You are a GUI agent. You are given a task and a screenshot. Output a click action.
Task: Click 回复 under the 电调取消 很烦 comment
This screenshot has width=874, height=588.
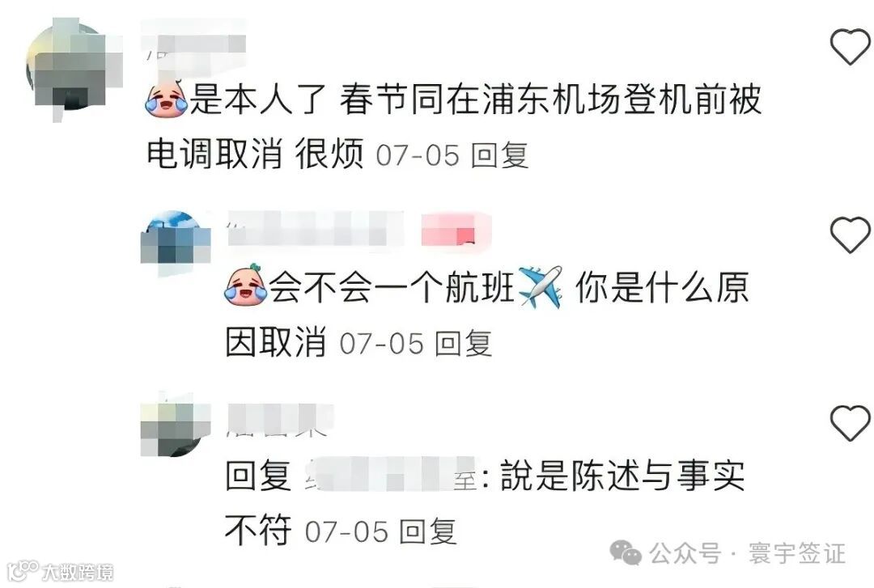(x=499, y=155)
